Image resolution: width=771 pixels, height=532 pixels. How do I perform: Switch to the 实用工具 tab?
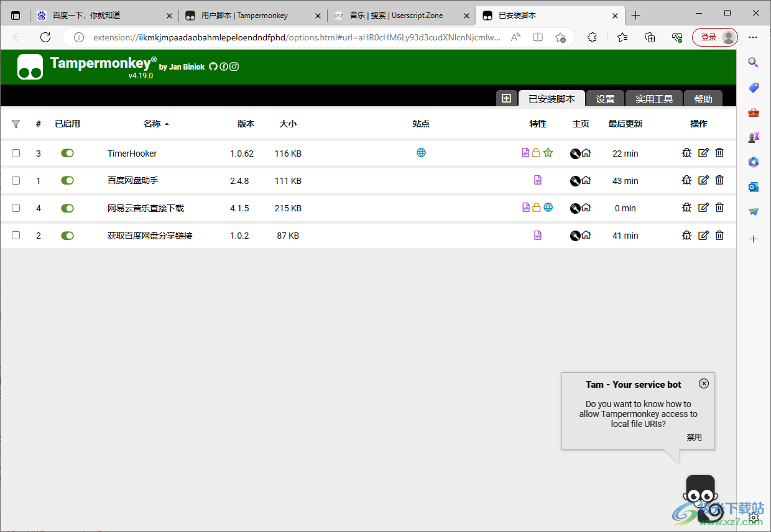[654, 99]
